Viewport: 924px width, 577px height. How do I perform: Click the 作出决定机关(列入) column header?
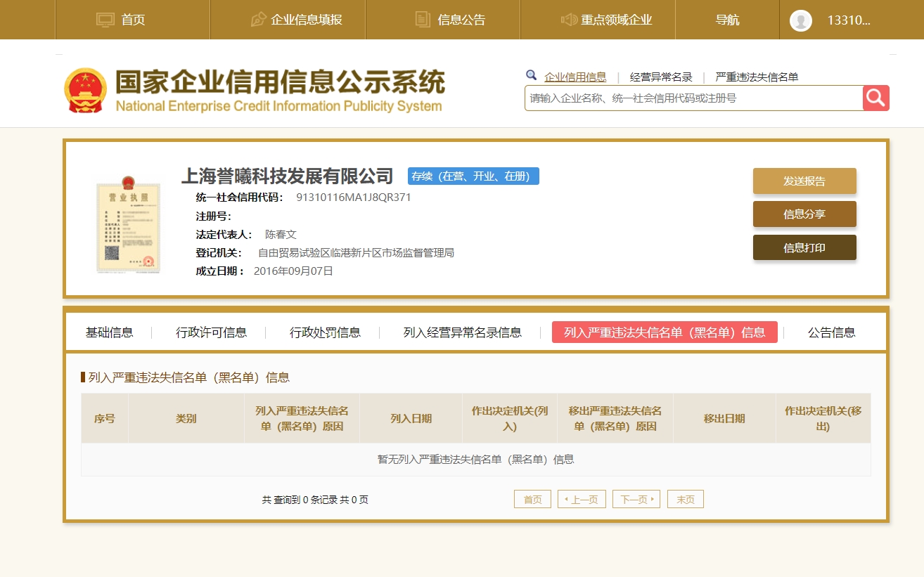[510, 418]
